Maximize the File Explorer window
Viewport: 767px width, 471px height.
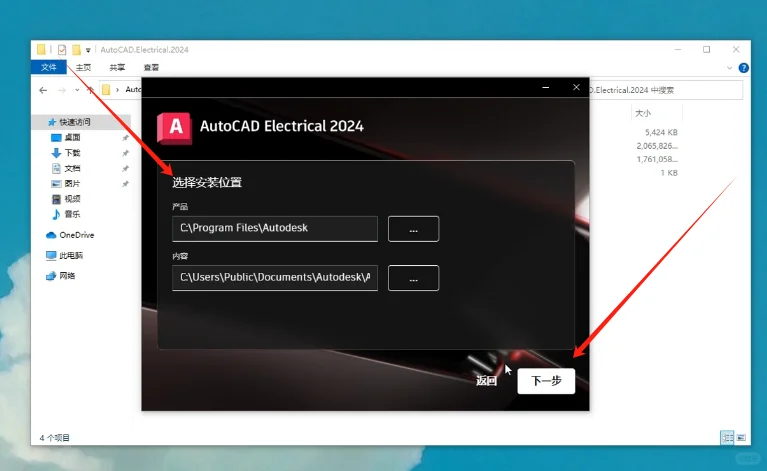[x=706, y=49]
